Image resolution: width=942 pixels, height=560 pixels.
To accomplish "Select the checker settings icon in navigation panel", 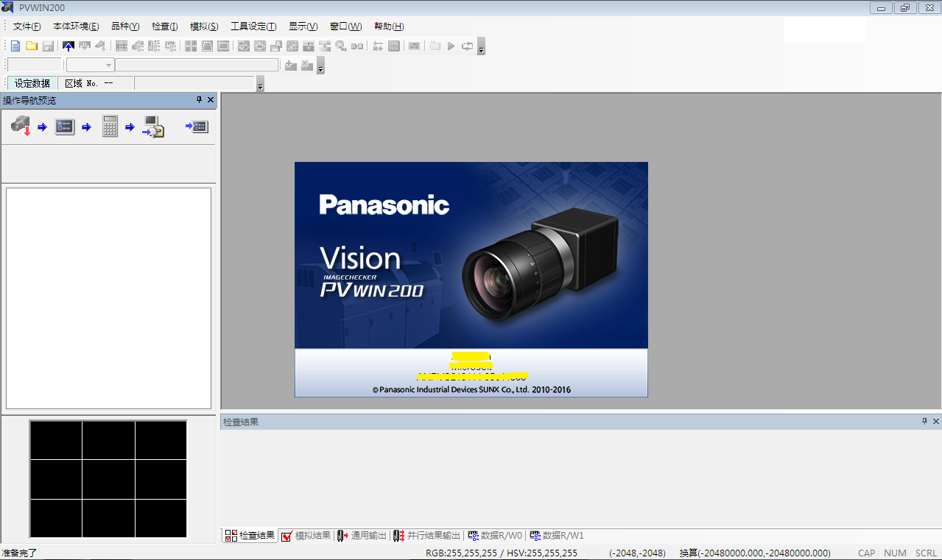I will tap(65, 127).
